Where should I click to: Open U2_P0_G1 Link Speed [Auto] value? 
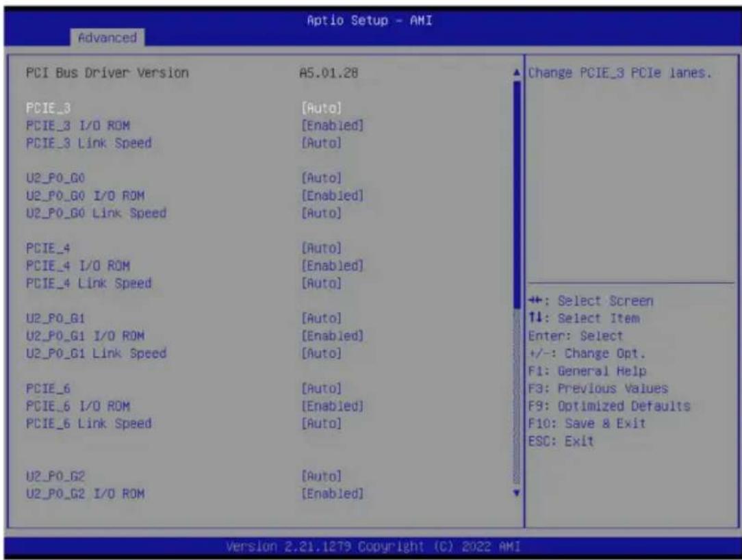pos(321,354)
